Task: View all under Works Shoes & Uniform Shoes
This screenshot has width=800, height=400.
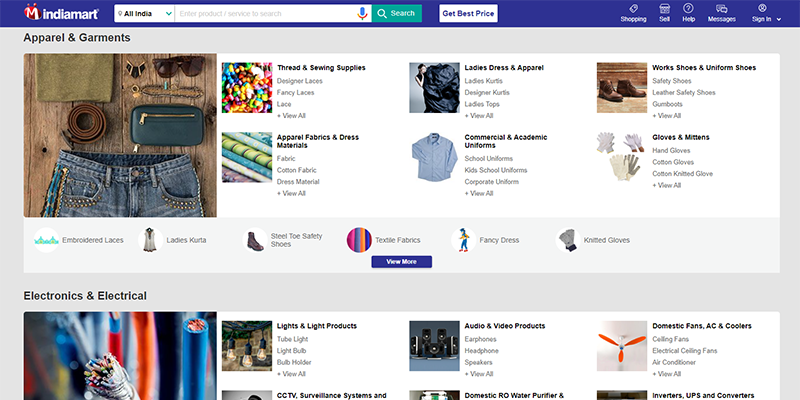Action: pyautogui.click(x=667, y=116)
